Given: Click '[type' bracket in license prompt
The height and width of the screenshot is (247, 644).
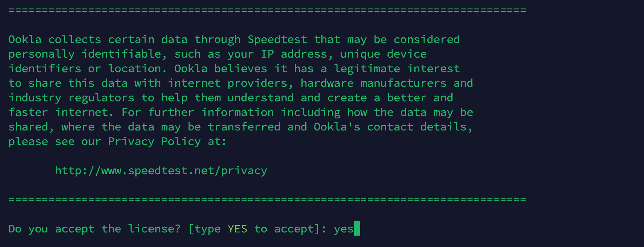Looking at the screenshot, I should pyautogui.click(x=204, y=229).
